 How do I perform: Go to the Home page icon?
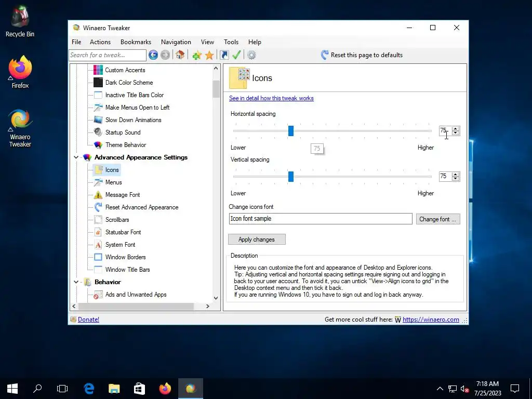(180, 55)
